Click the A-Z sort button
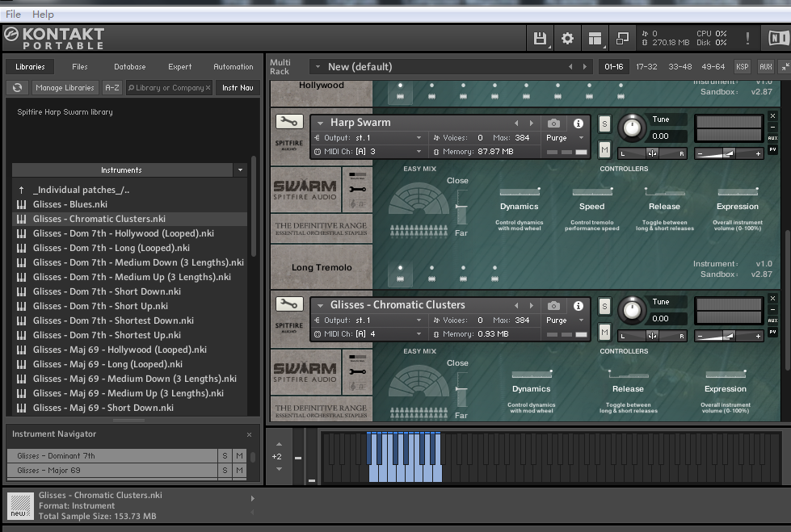 click(x=112, y=87)
